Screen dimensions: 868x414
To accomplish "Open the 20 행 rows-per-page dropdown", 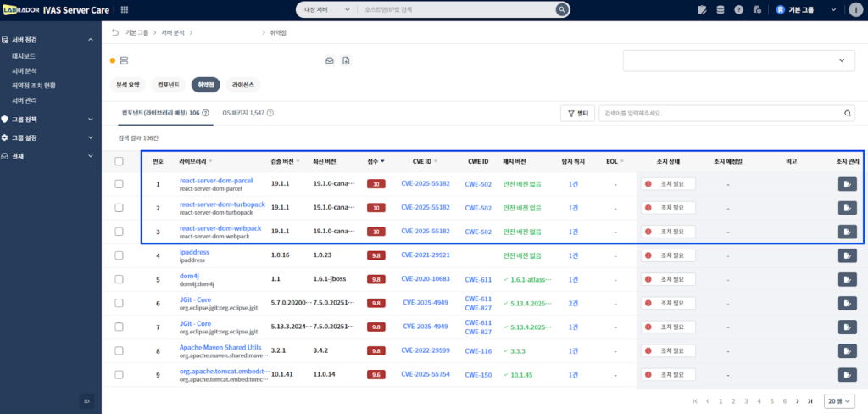I will pyautogui.click(x=840, y=400).
